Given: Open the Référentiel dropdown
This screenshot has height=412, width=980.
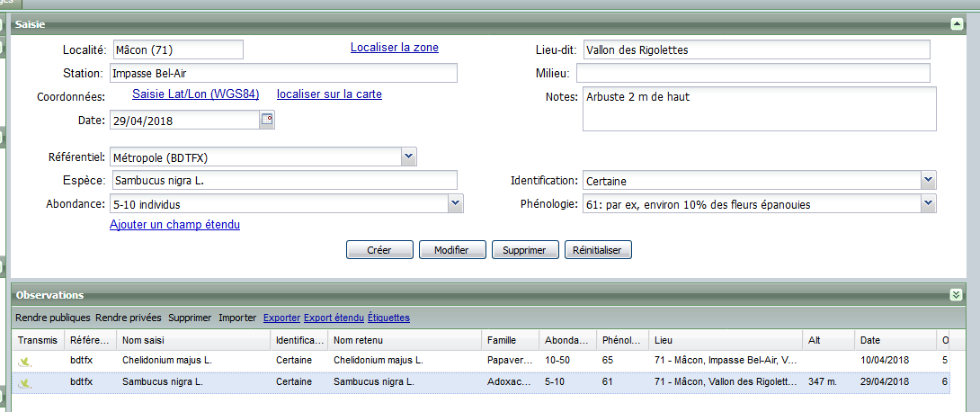Looking at the screenshot, I should click(409, 157).
